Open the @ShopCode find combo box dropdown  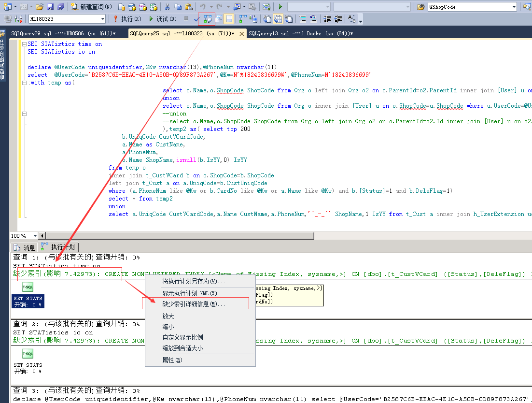coord(514,7)
